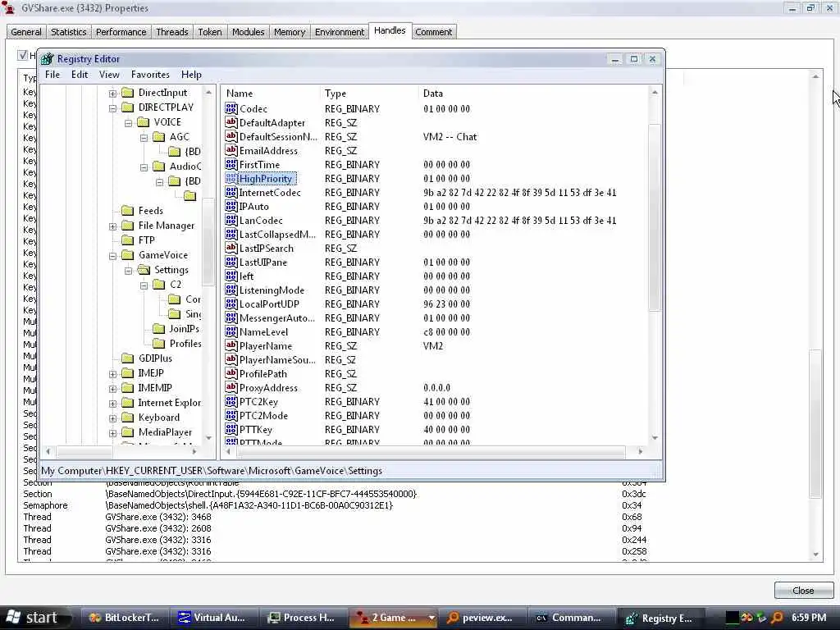
Task: Switch to the Comment tab
Action: click(433, 32)
